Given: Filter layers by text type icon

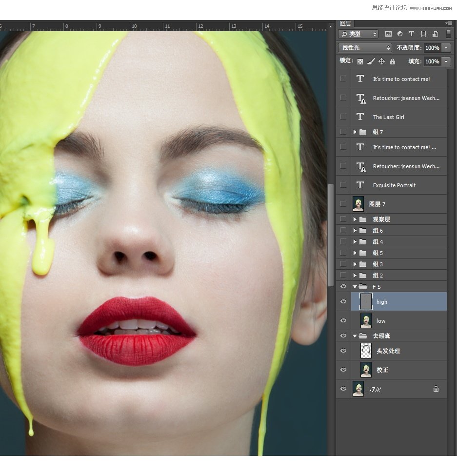Looking at the screenshot, I should click(x=411, y=34).
